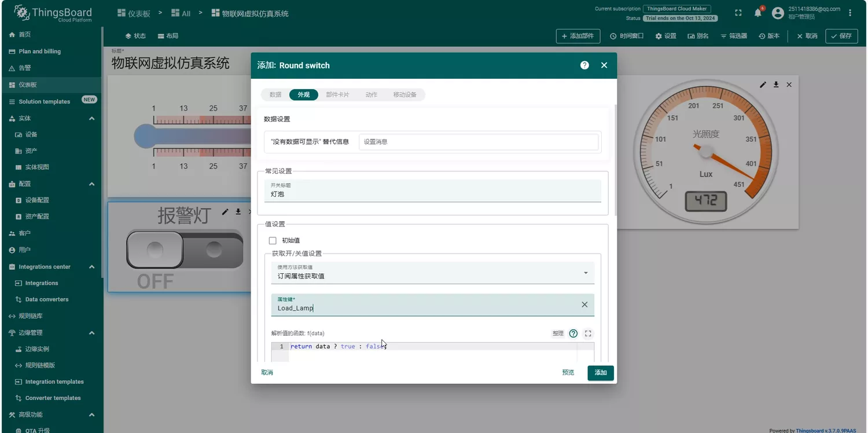Click the 预览 button

[568, 373]
